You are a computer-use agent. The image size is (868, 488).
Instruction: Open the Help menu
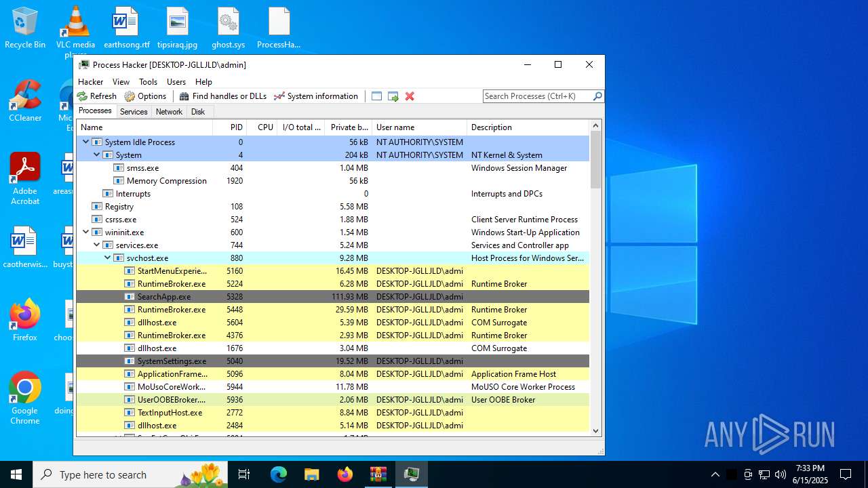coord(203,82)
